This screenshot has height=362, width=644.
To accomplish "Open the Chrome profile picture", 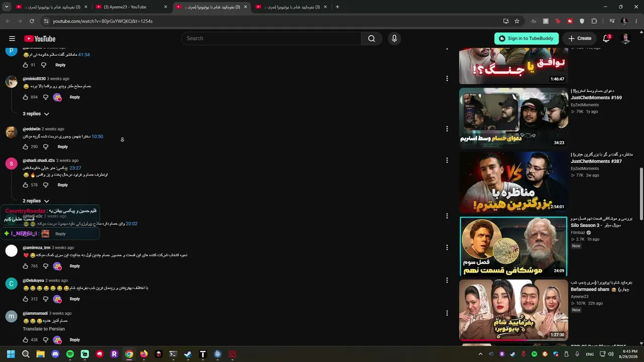I will [x=624, y=21].
